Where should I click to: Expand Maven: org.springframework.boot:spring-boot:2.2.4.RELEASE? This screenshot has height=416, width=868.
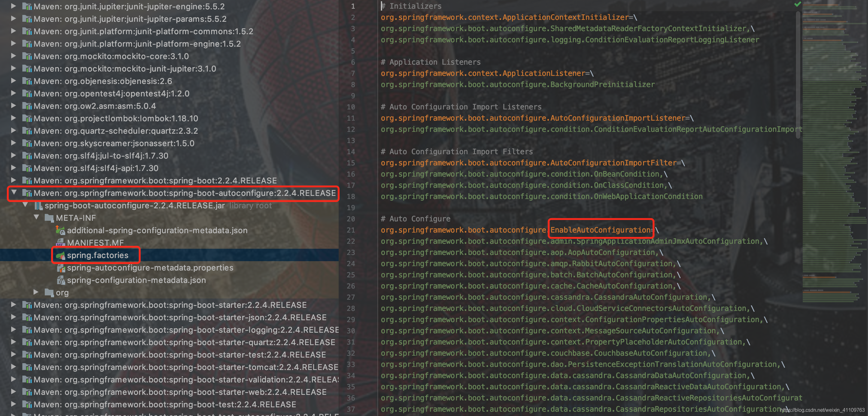point(13,180)
